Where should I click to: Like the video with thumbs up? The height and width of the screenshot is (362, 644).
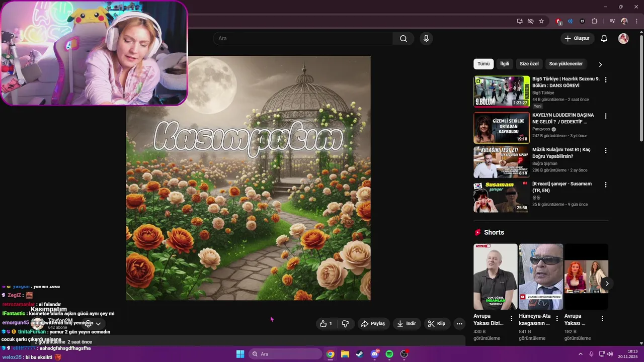pos(326,324)
